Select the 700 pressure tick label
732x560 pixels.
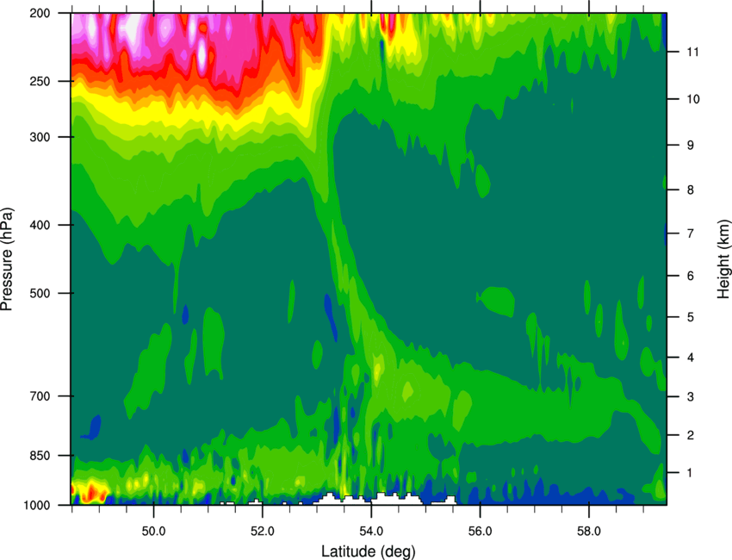(x=40, y=396)
